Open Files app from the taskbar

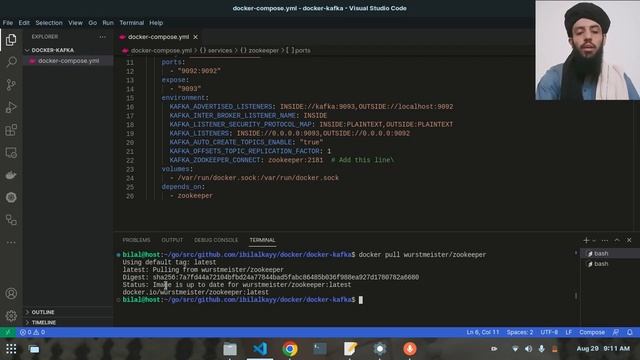[x=230, y=349]
